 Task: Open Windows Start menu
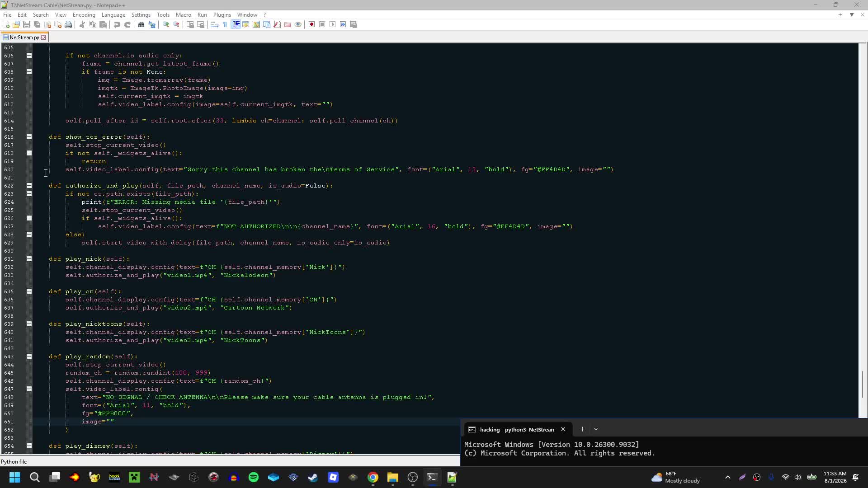[14, 477]
